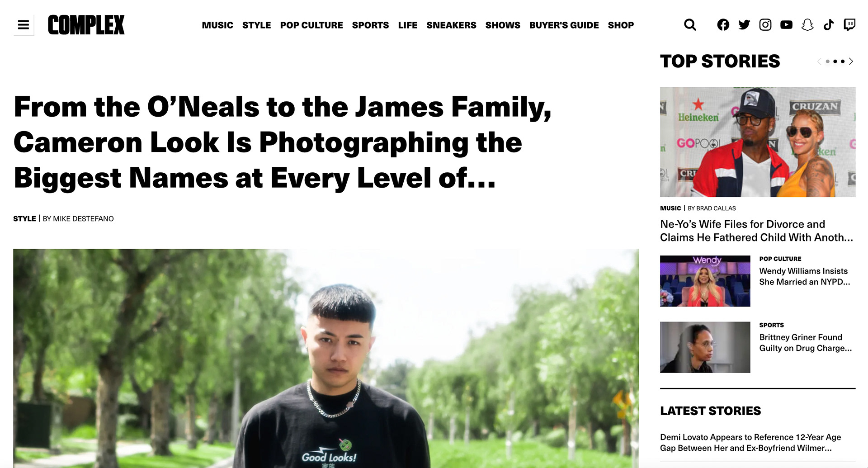Open Complex's Facebook page icon
Image resolution: width=868 pixels, height=468 pixels.
click(x=723, y=25)
